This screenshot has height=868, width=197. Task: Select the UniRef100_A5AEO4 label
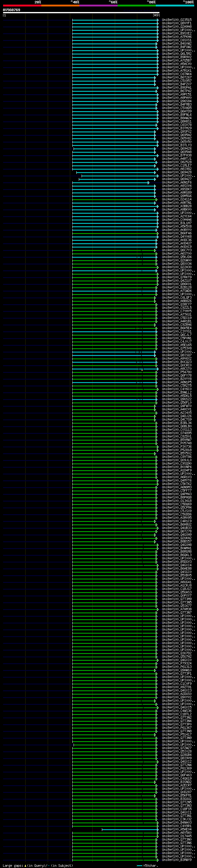pos(176,829)
